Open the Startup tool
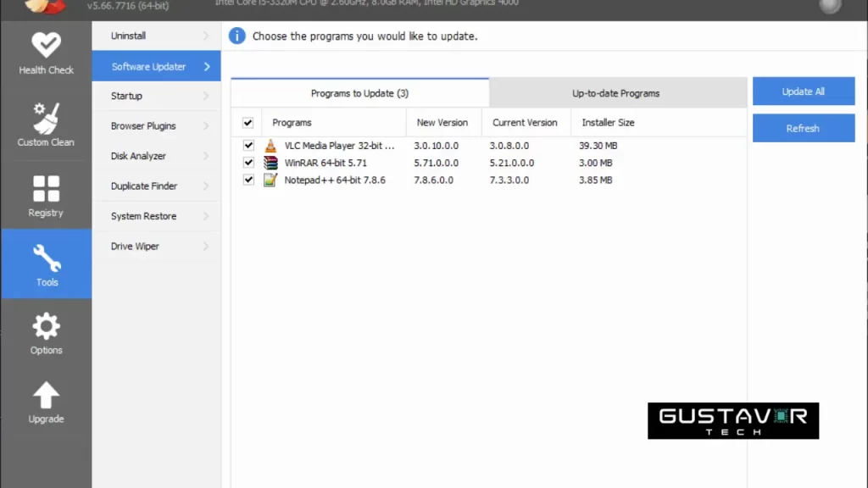The height and width of the screenshot is (488, 868). [156, 97]
